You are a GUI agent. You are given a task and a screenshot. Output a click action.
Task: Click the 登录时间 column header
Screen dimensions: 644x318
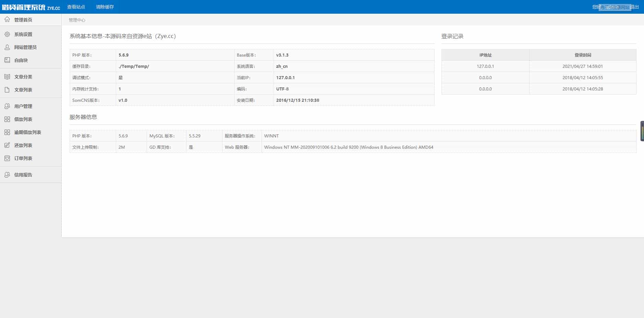[583, 55]
